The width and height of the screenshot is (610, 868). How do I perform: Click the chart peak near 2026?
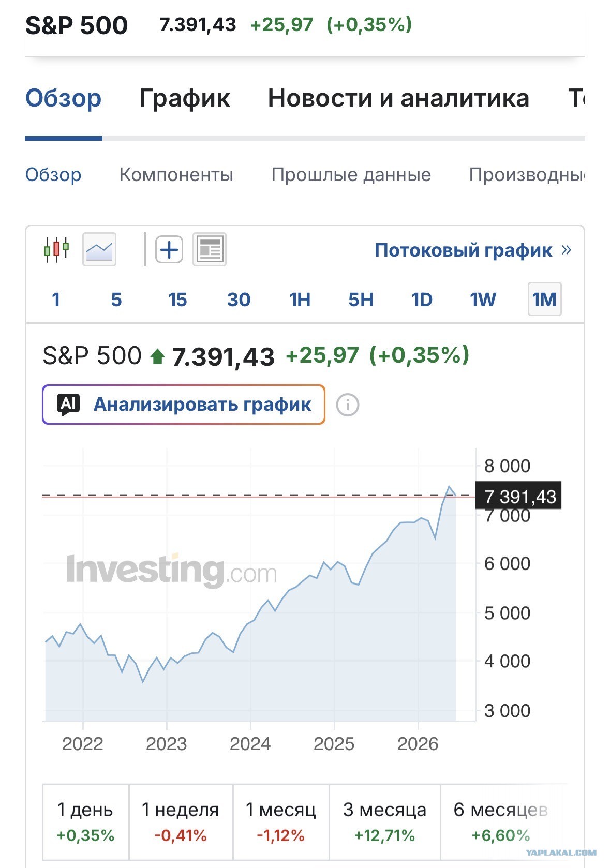(450, 487)
